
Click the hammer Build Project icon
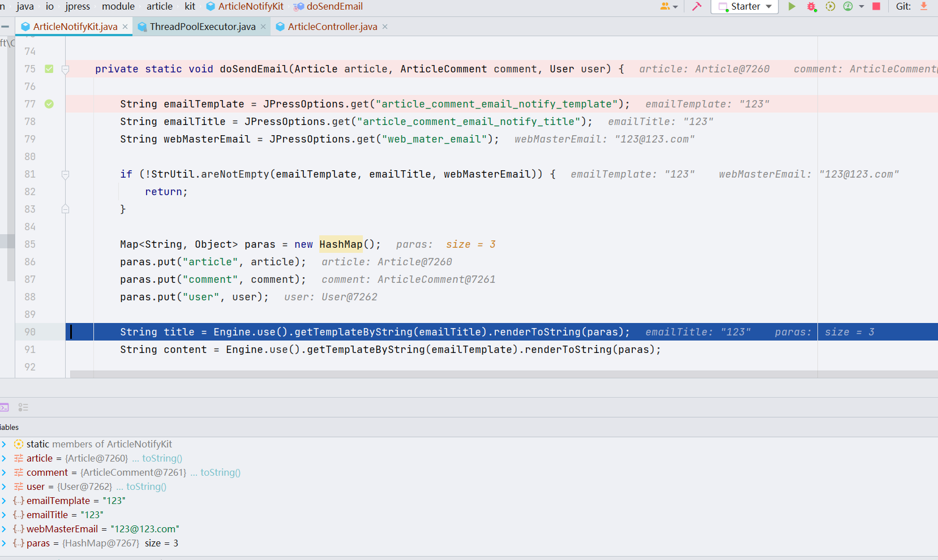click(x=697, y=7)
